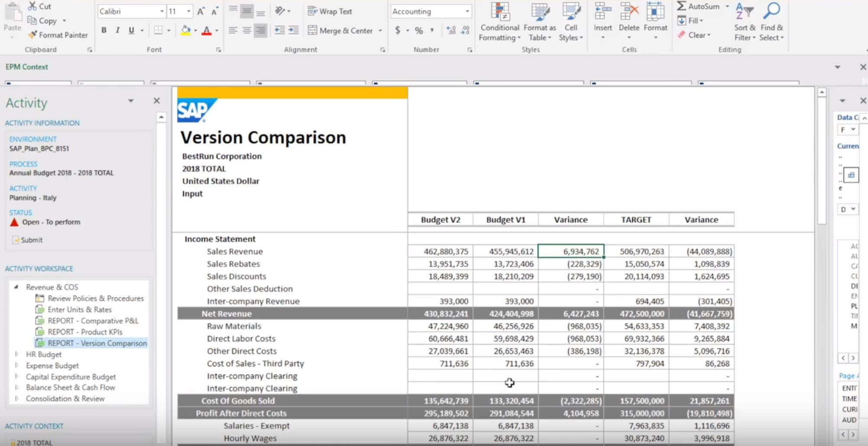Screen dimensions: 868x446
Task: Open Font dialog launcher
Action: 218,50
